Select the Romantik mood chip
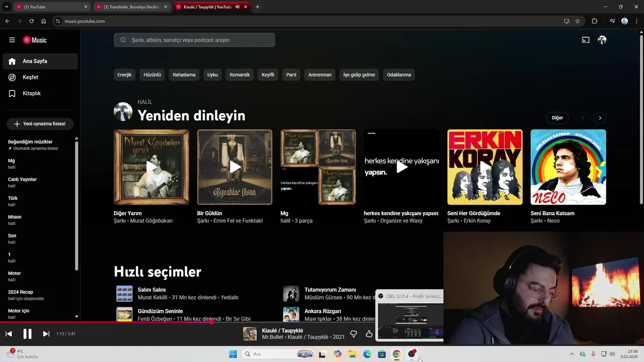The width and height of the screenshot is (644, 362). point(239,75)
